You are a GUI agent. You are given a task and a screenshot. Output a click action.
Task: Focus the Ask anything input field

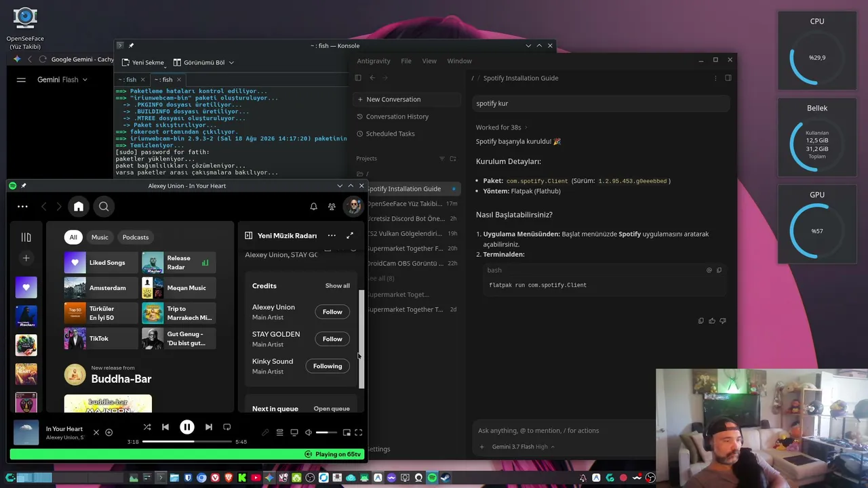(563, 430)
